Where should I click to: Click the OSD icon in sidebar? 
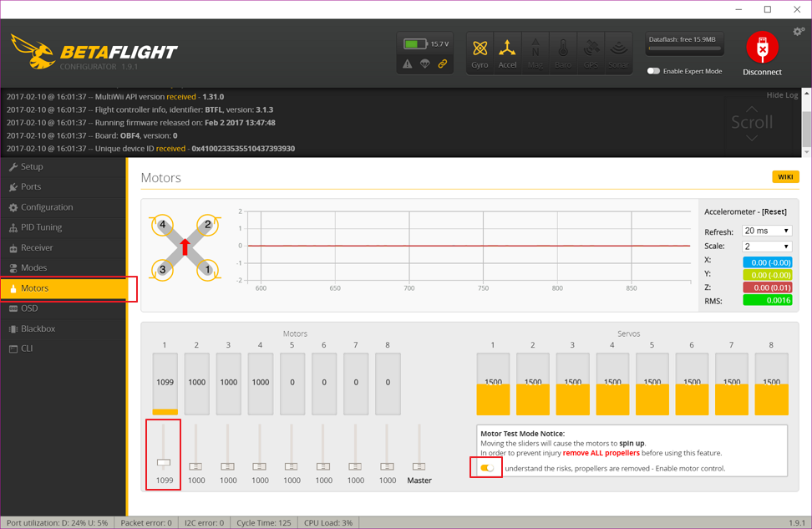click(x=13, y=308)
